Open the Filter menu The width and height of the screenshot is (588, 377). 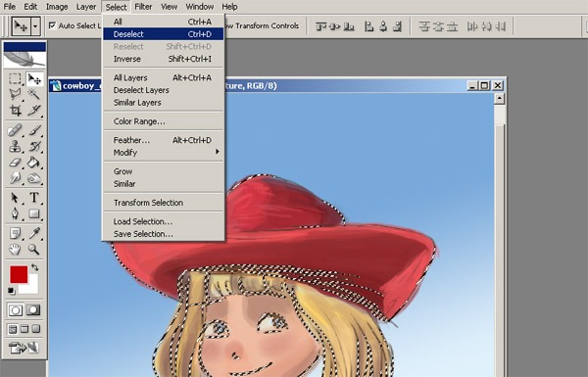pos(143,7)
